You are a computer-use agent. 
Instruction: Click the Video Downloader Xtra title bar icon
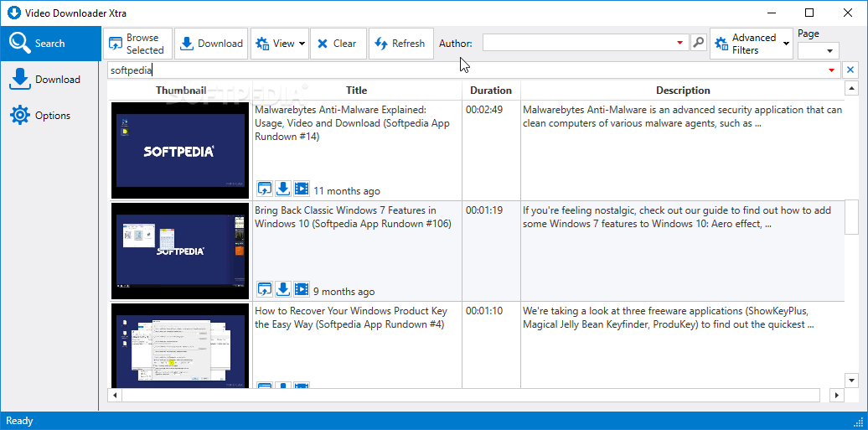click(13, 13)
